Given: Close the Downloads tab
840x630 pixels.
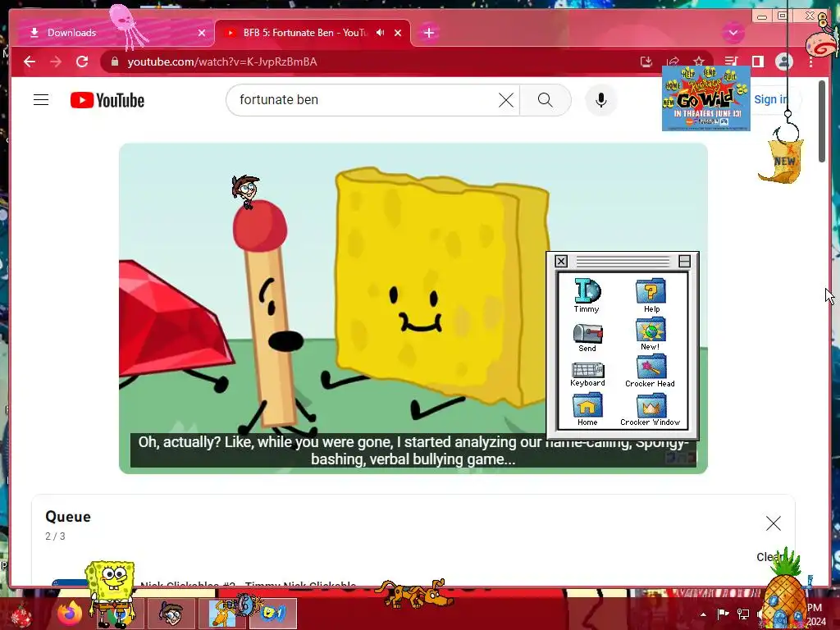Looking at the screenshot, I should pyautogui.click(x=202, y=33).
